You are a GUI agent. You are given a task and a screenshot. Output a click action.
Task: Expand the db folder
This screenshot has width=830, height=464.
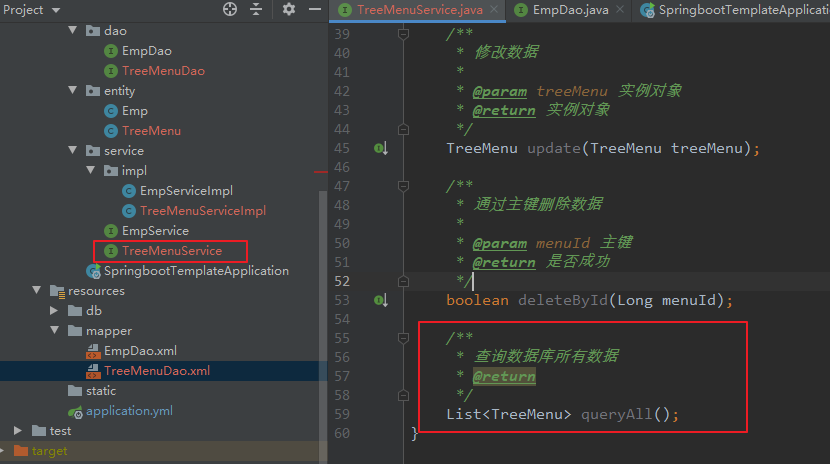(55, 310)
